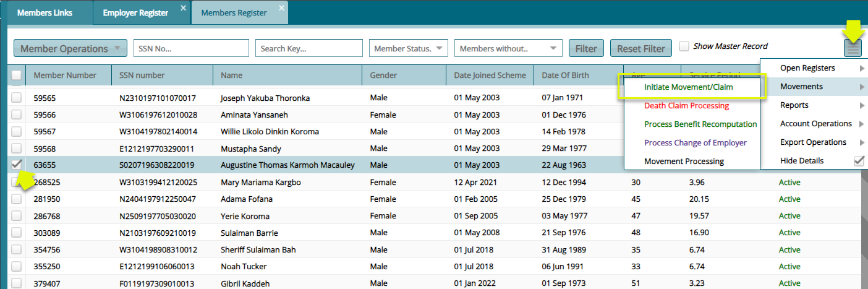Uncheck the row for member 63655
Screen dimensions: 868x289
tap(17, 165)
